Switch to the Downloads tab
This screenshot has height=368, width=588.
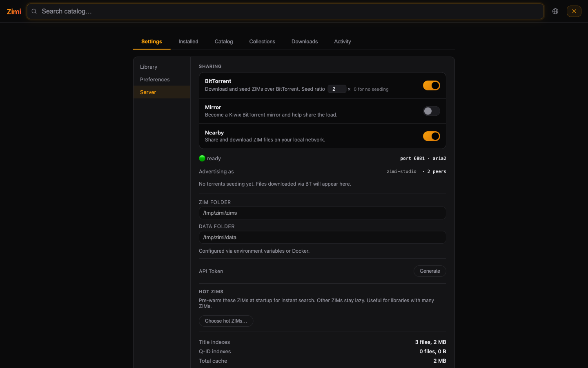pyautogui.click(x=305, y=42)
